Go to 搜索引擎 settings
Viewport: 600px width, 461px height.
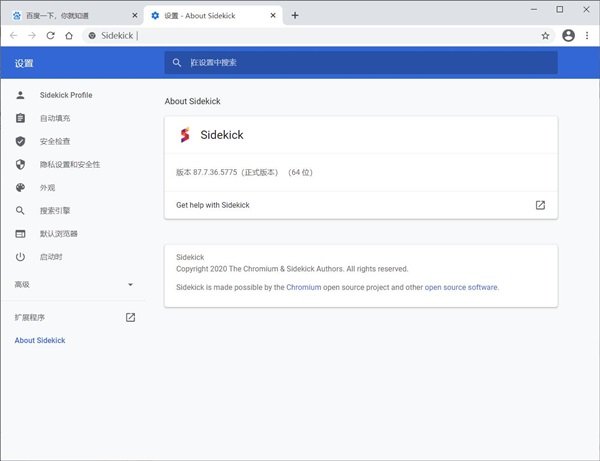coord(55,211)
